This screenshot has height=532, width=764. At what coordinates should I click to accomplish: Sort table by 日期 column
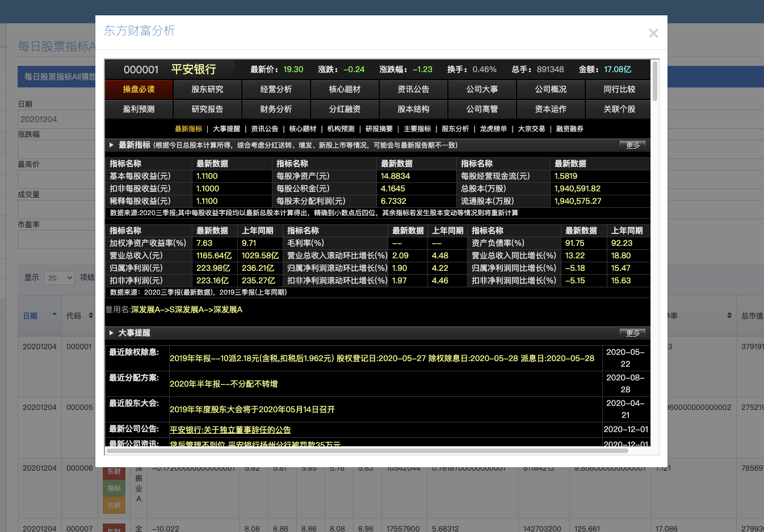(x=40, y=316)
